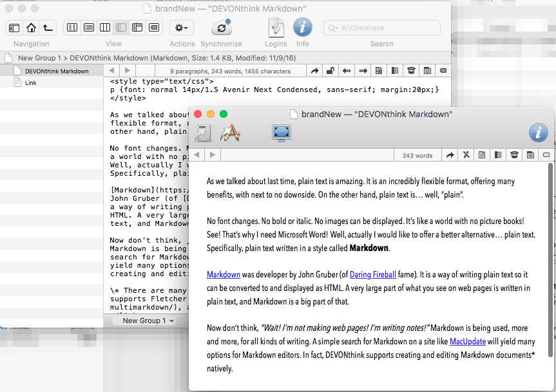Open the Markdown hyperlink

[x=224, y=275]
